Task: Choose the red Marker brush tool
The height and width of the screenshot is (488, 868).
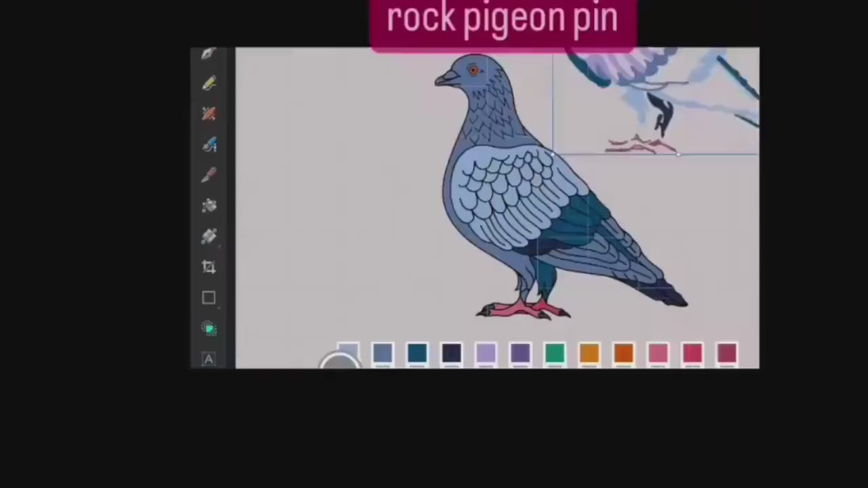Action: pos(209,113)
